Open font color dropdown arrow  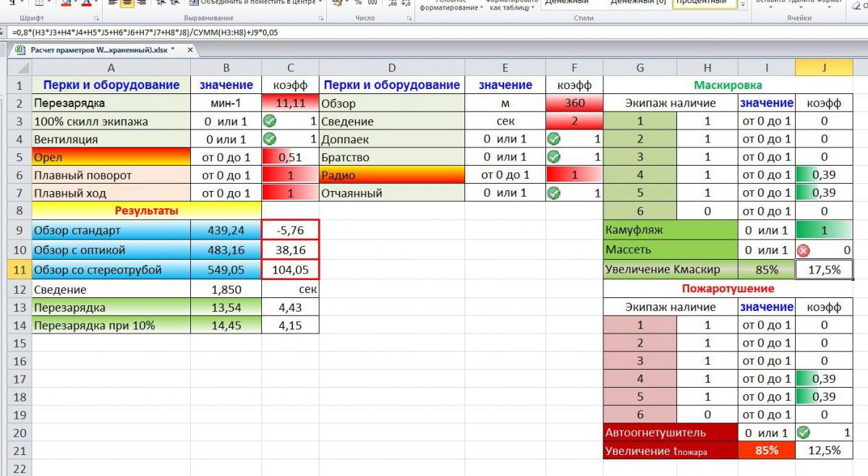click(97, 2)
